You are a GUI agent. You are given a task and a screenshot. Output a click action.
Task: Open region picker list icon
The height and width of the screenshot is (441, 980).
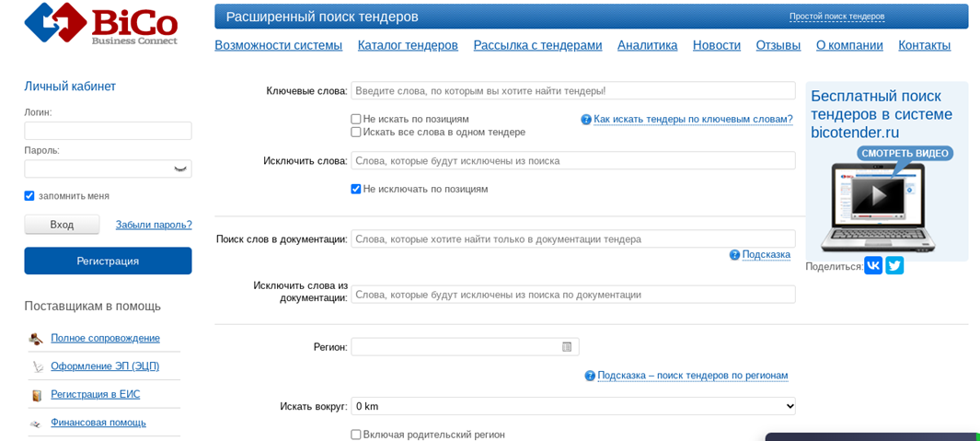(567, 346)
